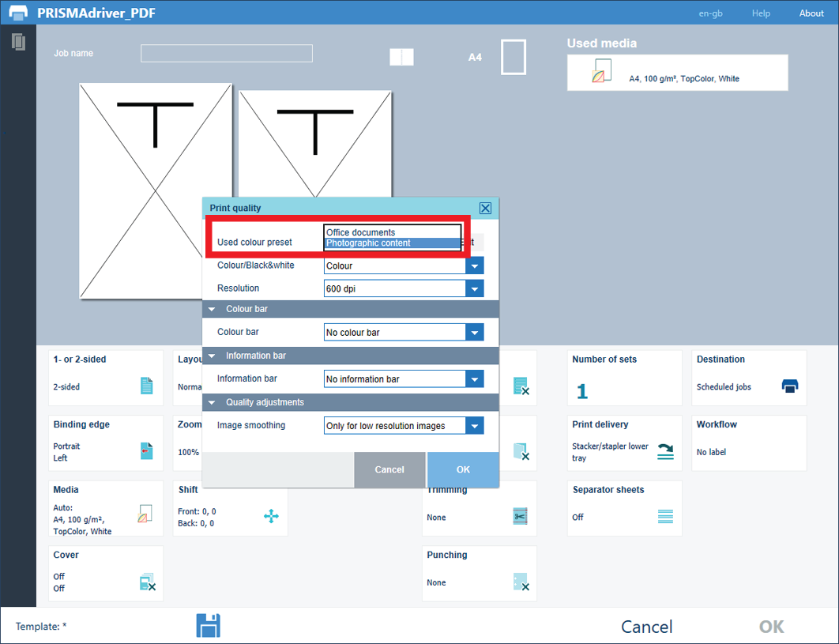Click the Cover settings icon

[x=147, y=583]
